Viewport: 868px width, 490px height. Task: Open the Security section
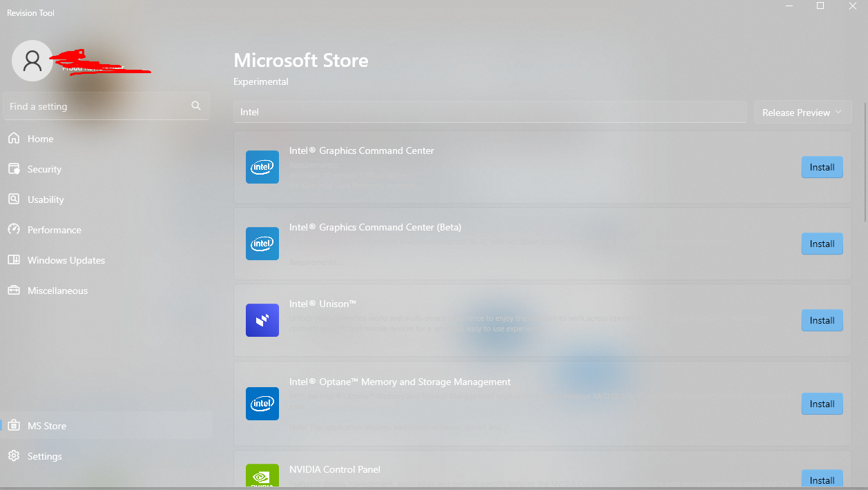point(106,169)
